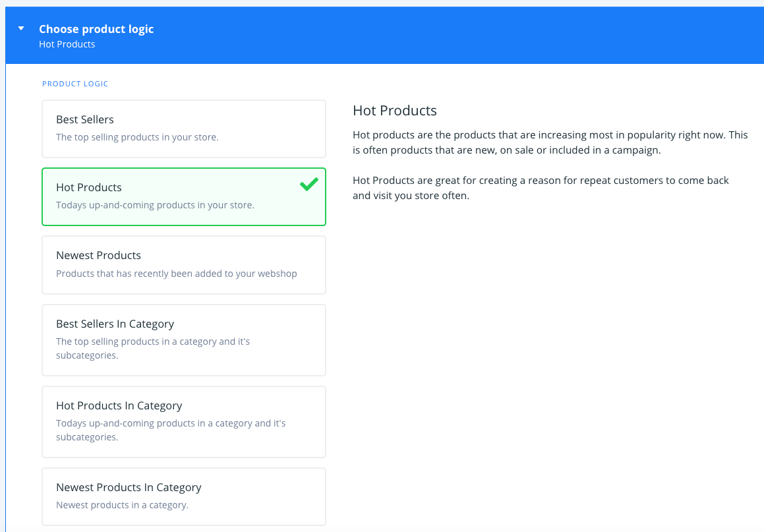Click the selected Hot Products card title
This screenshot has height=532, width=764.
pyautogui.click(x=89, y=188)
